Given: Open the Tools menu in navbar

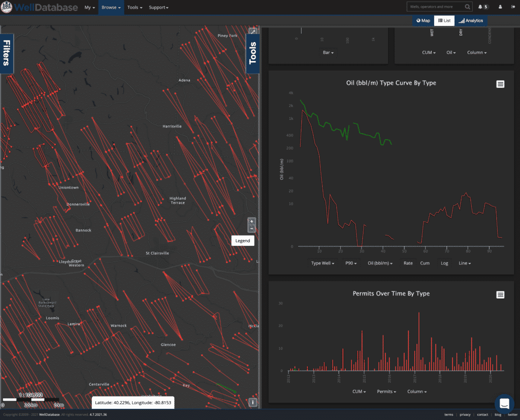Looking at the screenshot, I should click(135, 7).
